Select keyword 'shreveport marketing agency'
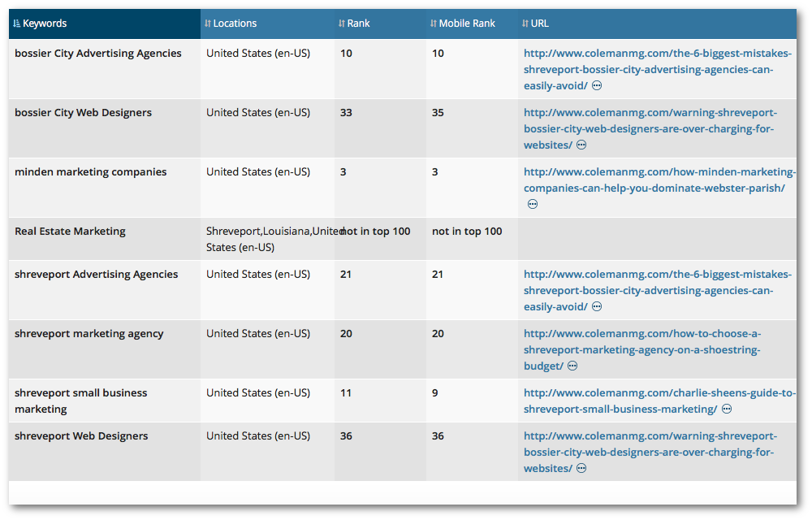The width and height of the screenshot is (812, 520). point(89,334)
